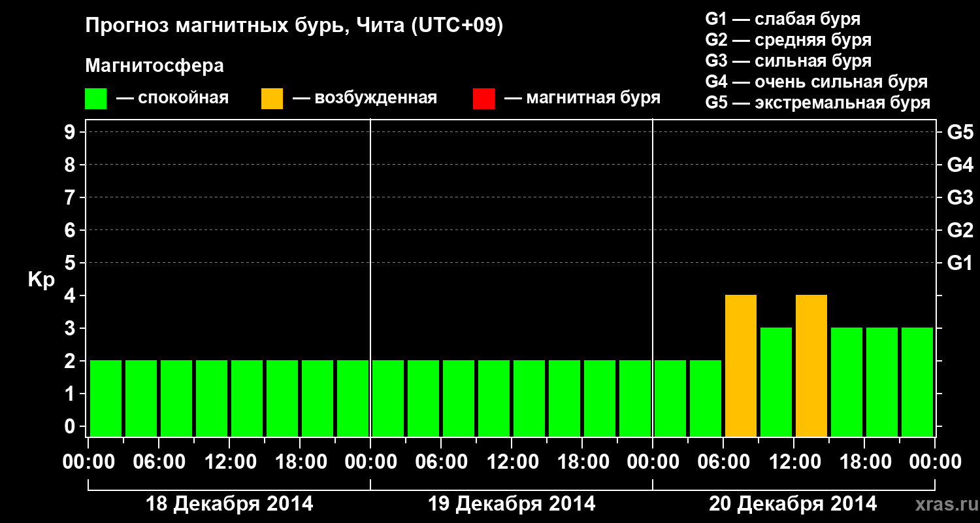Click the 'G5' label on the right axis

(x=960, y=132)
